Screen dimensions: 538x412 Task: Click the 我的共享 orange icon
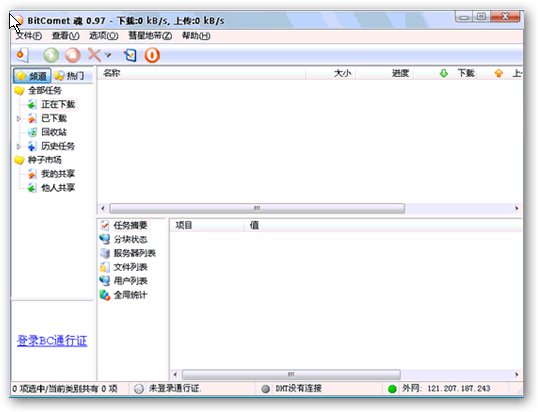click(x=32, y=174)
